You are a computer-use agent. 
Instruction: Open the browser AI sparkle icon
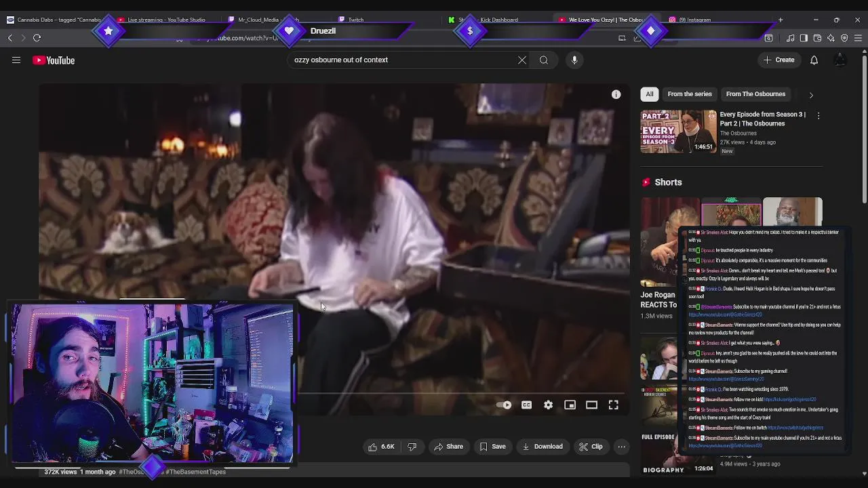tap(831, 38)
